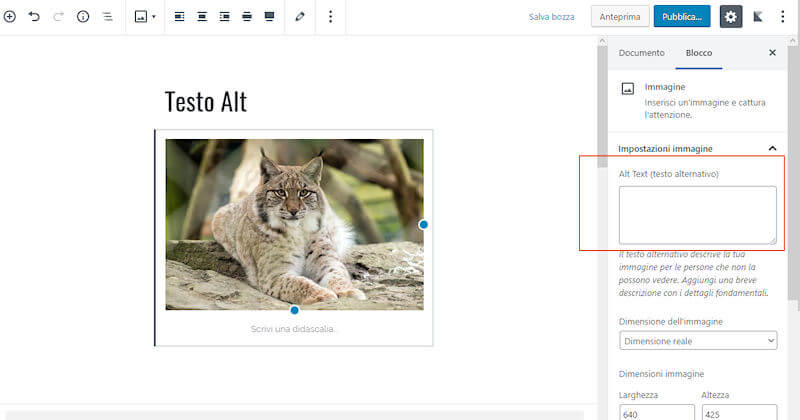
Task: Click the Dimensioni immagine label
Action: (x=661, y=374)
